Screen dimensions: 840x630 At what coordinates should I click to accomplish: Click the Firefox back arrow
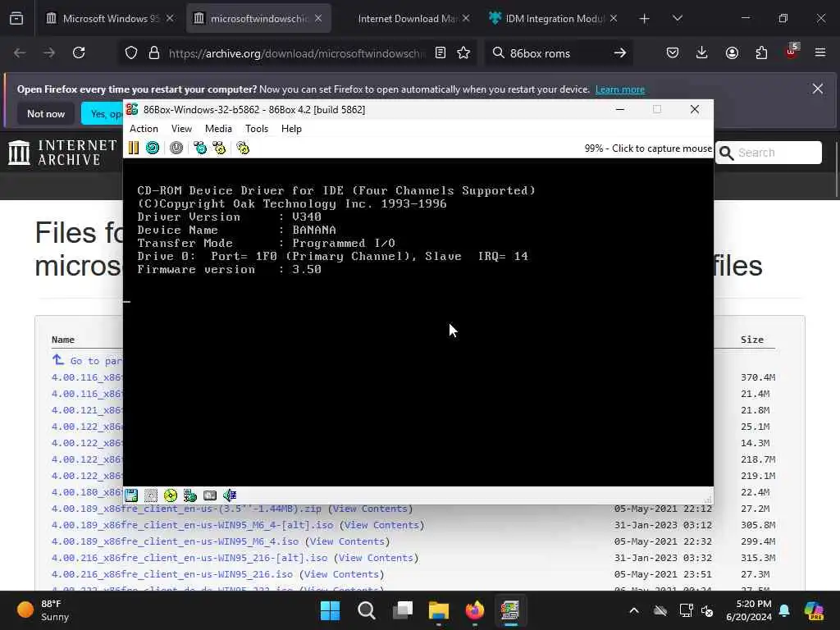click(x=20, y=52)
